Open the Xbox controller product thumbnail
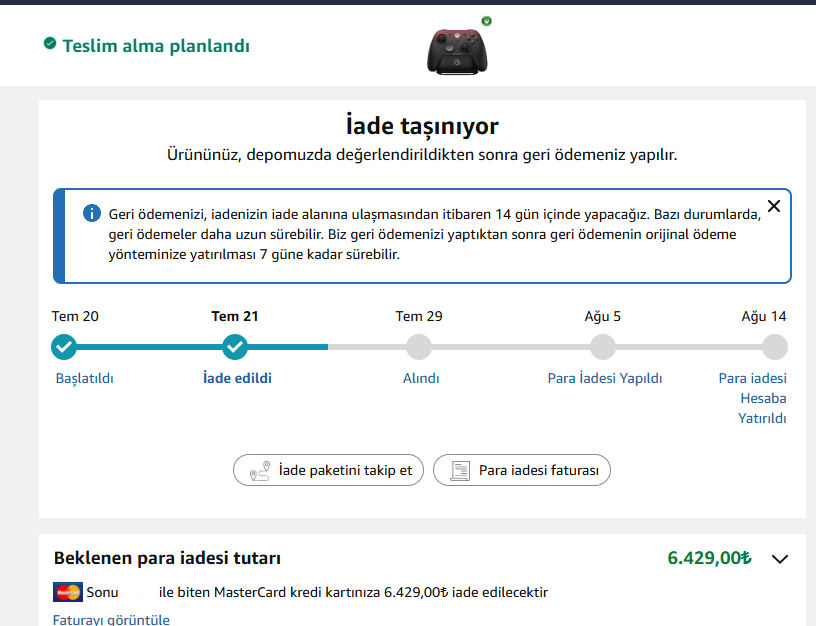816x626 pixels. [x=457, y=50]
